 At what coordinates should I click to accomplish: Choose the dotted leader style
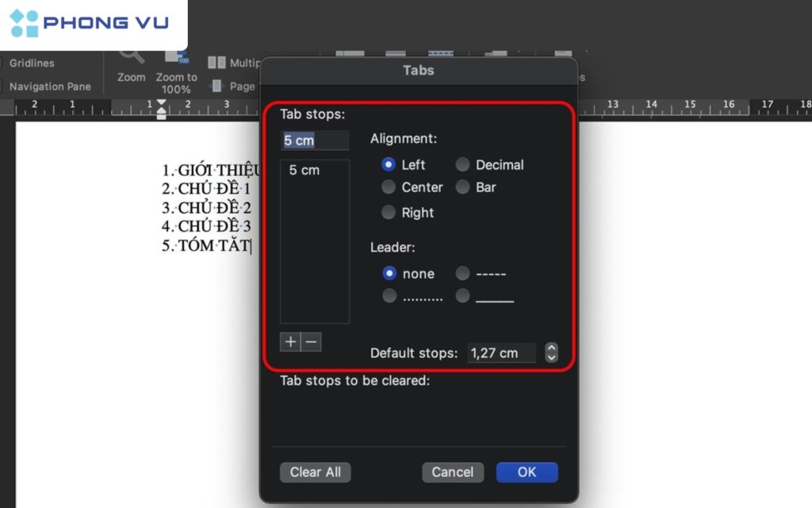[389, 295]
